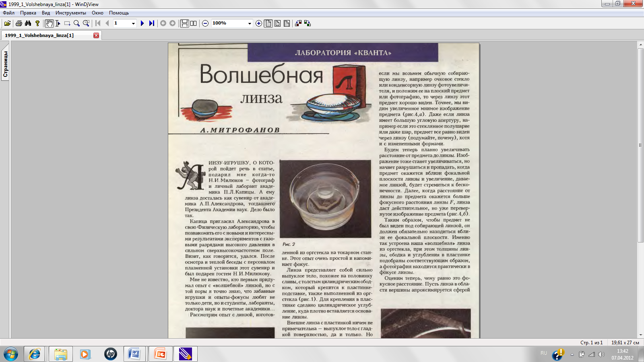644x362 pixels.
Task: Click the vertical scrollbar up arrow
Action: pos(640,44)
